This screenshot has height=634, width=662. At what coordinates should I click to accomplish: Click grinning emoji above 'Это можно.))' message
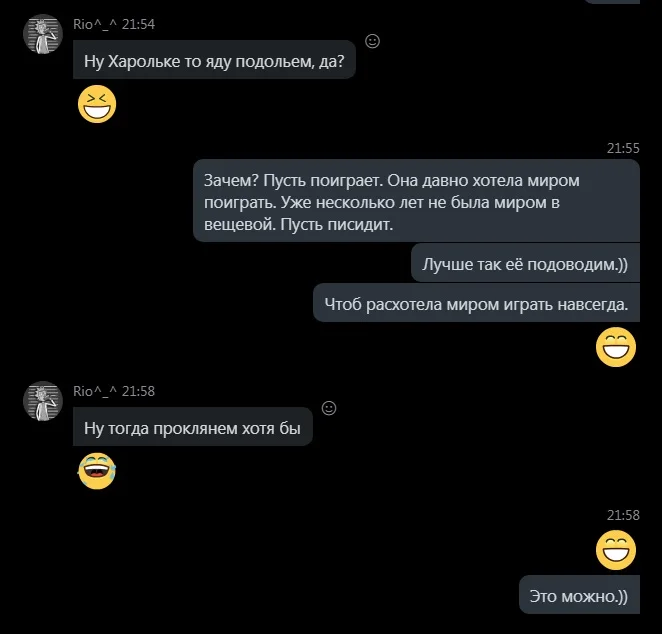pos(616,549)
